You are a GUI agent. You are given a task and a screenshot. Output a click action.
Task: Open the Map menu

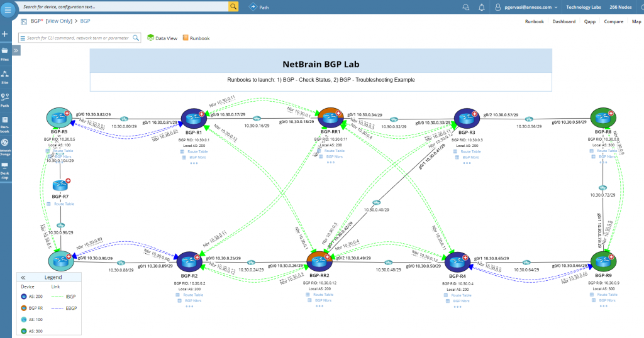pyautogui.click(x=636, y=21)
